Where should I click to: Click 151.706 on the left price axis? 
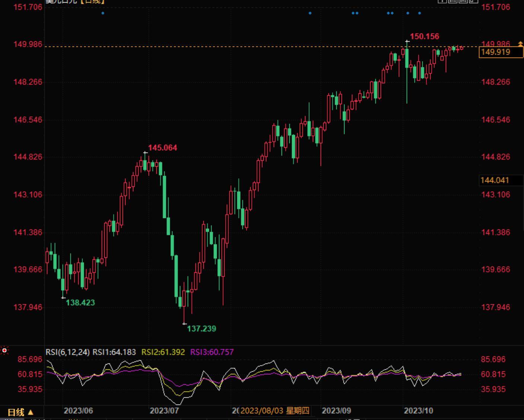28,7
